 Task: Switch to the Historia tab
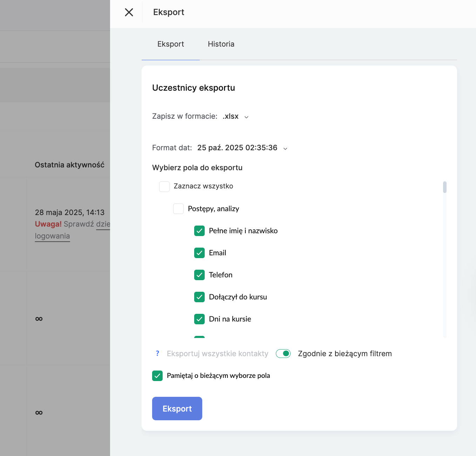(x=221, y=44)
